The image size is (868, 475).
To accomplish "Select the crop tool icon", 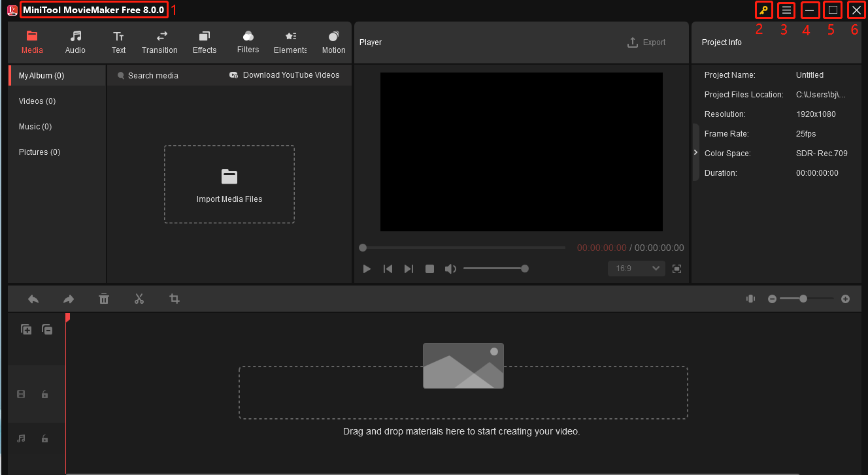I will click(175, 299).
